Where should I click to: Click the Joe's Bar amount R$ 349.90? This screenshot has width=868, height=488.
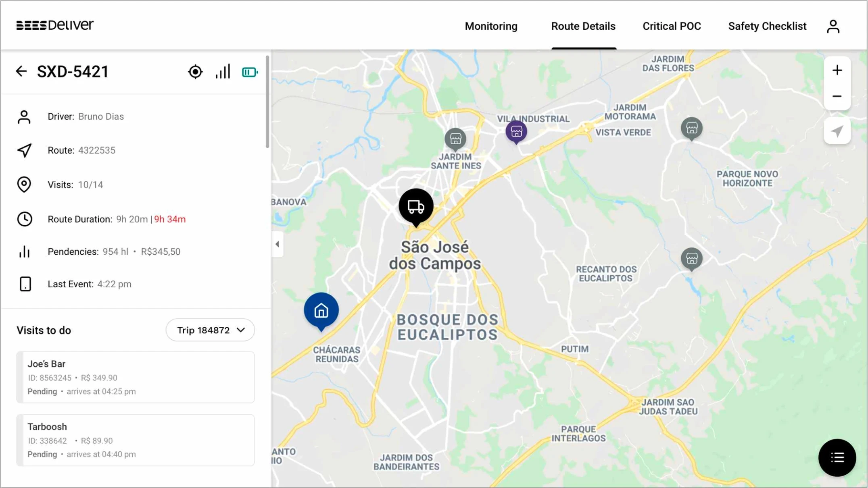coord(99,378)
